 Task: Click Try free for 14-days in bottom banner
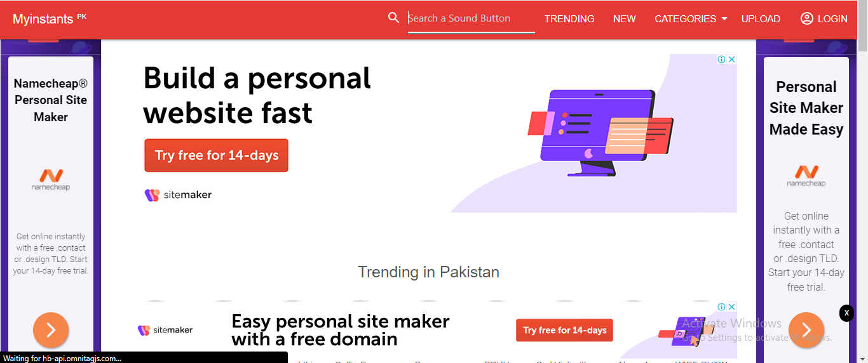pyautogui.click(x=565, y=330)
